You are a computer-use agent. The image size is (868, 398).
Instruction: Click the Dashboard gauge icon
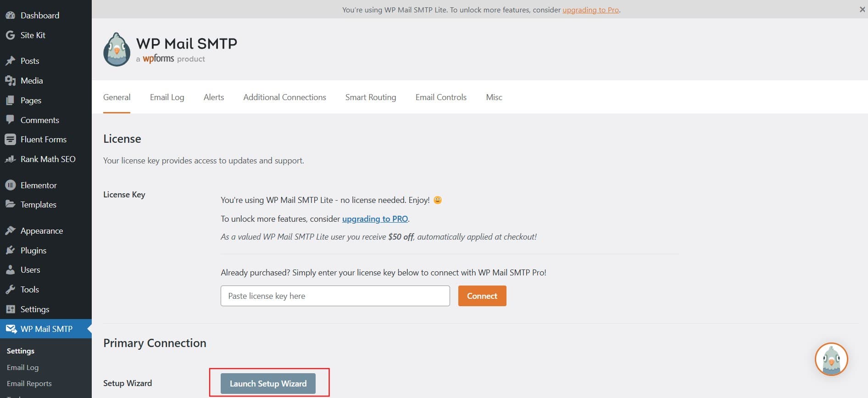click(x=10, y=15)
